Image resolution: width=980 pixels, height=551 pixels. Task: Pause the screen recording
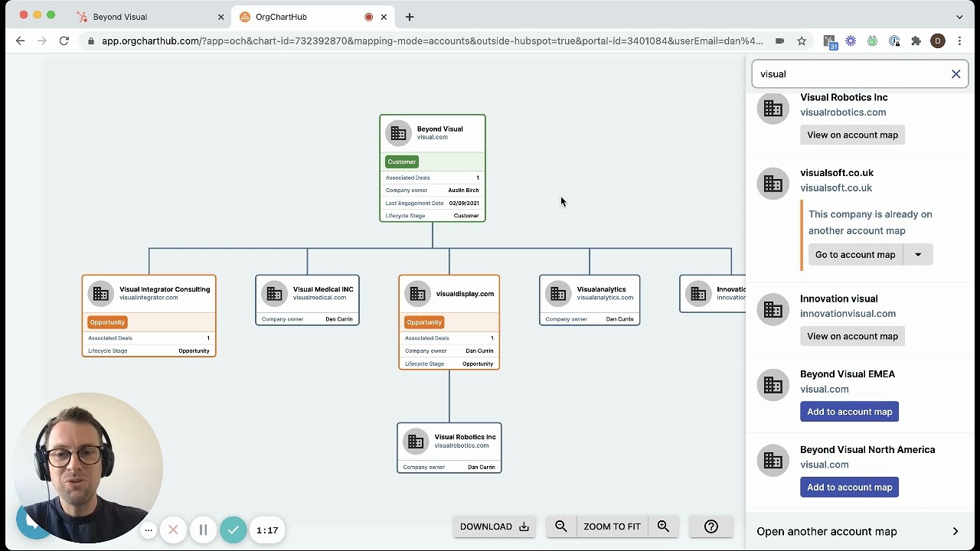pyautogui.click(x=203, y=530)
